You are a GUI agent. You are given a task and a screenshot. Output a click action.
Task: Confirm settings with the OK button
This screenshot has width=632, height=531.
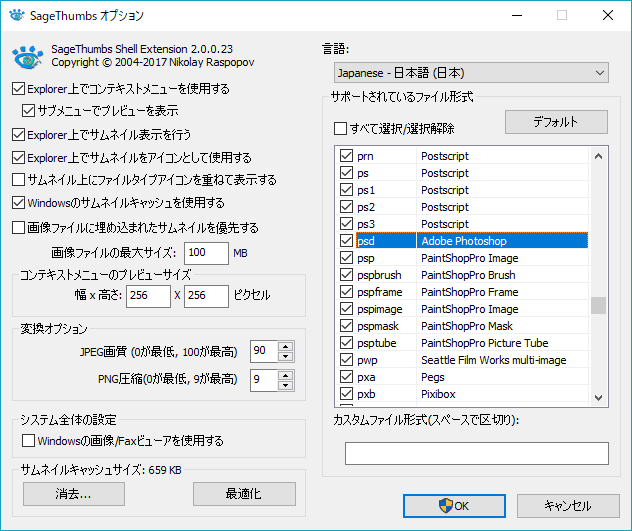[x=454, y=506]
